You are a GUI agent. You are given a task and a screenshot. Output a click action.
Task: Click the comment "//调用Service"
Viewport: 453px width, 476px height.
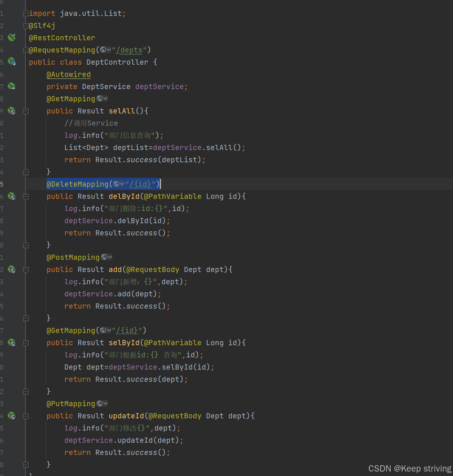point(91,123)
